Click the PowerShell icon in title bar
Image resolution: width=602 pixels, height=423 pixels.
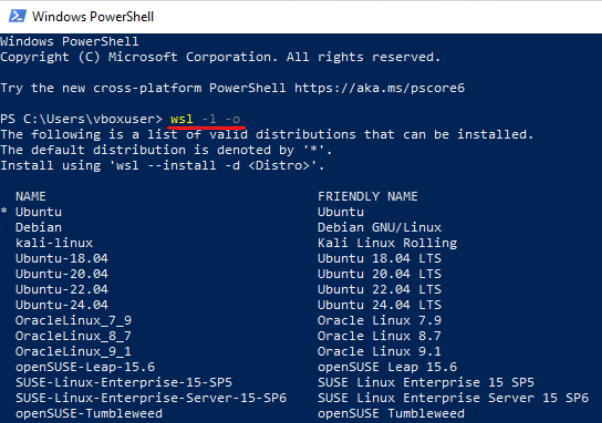pos(18,17)
